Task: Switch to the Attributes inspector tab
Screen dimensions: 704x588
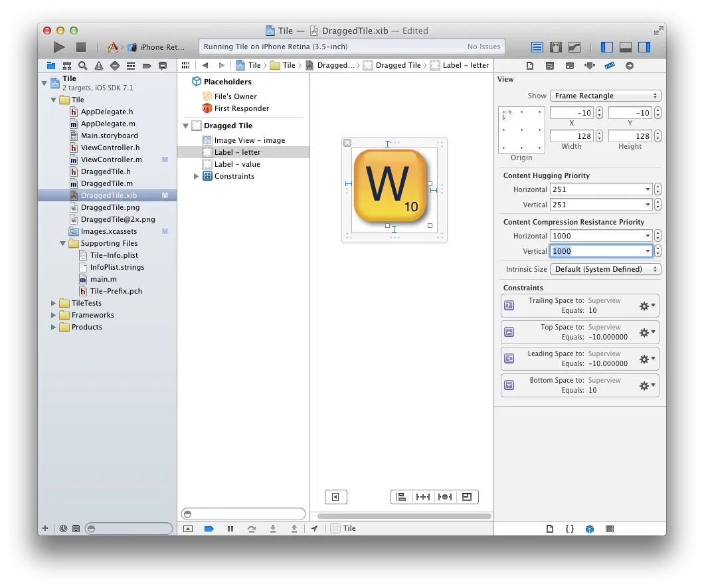Action: pyautogui.click(x=590, y=66)
